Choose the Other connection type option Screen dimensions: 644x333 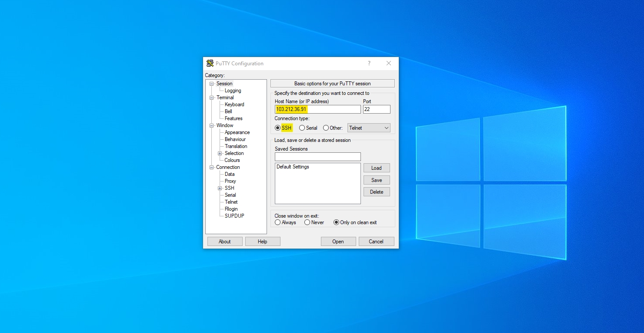(326, 128)
